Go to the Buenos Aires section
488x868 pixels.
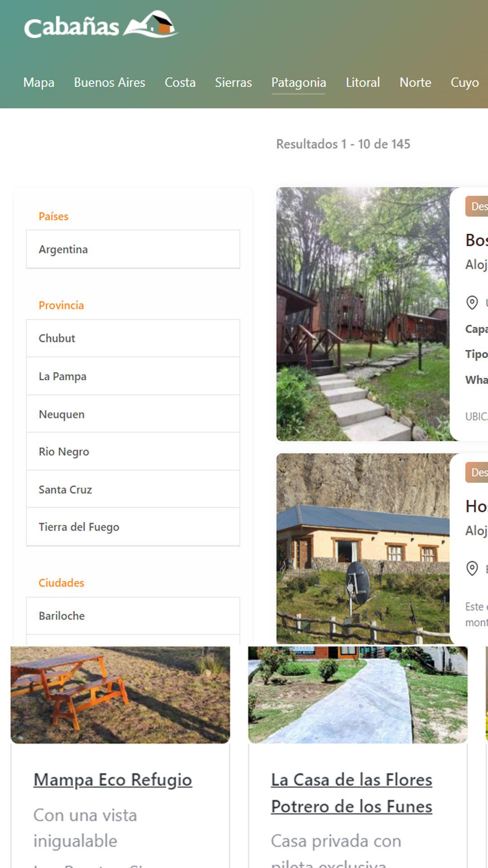tap(109, 82)
